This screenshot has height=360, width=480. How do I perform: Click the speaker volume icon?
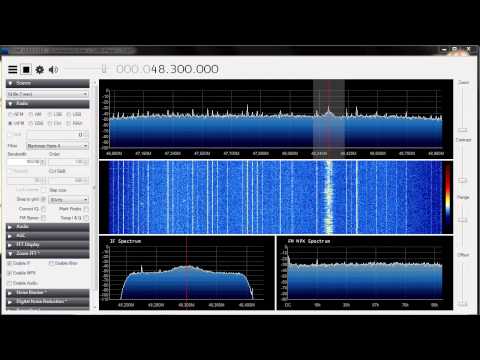click(53, 69)
